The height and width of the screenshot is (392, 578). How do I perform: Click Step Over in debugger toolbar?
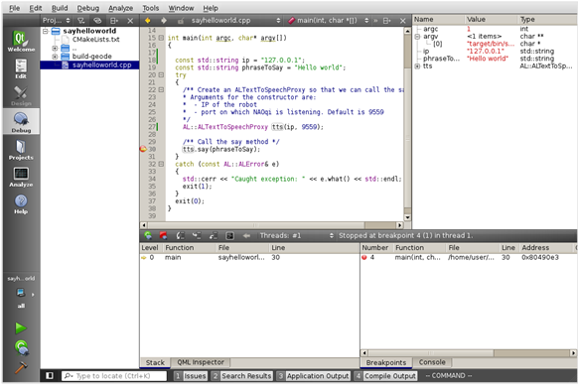pyautogui.click(x=181, y=235)
